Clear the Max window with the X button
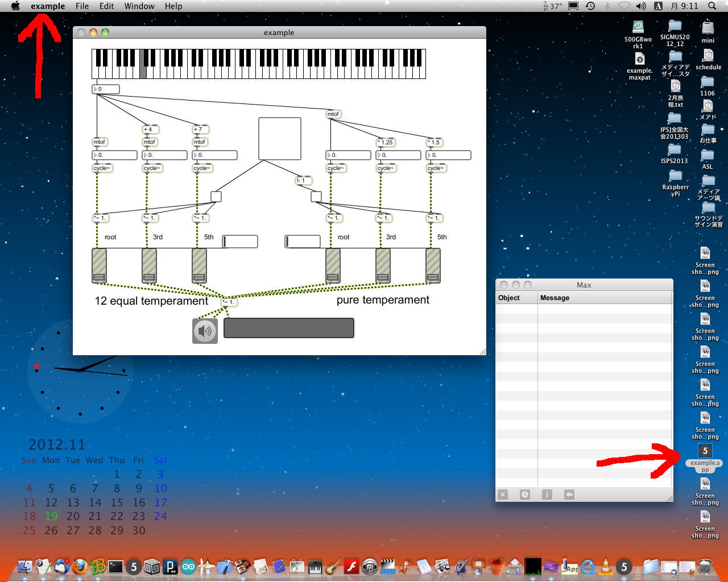This screenshot has height=582, width=728. [x=503, y=494]
